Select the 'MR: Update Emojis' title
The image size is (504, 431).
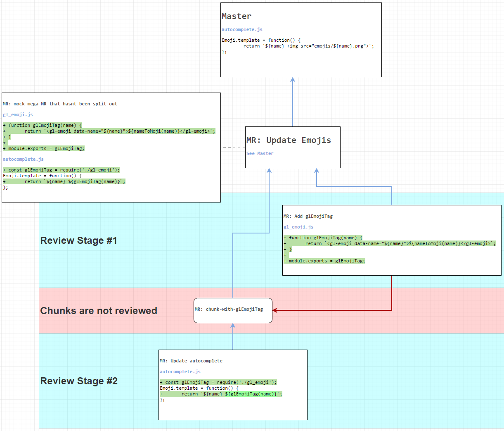tap(289, 140)
